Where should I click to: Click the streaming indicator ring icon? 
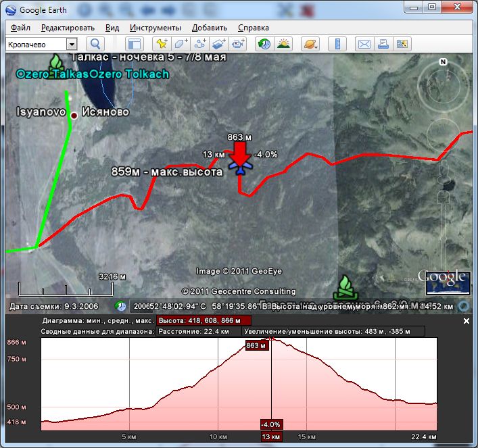pos(464,306)
